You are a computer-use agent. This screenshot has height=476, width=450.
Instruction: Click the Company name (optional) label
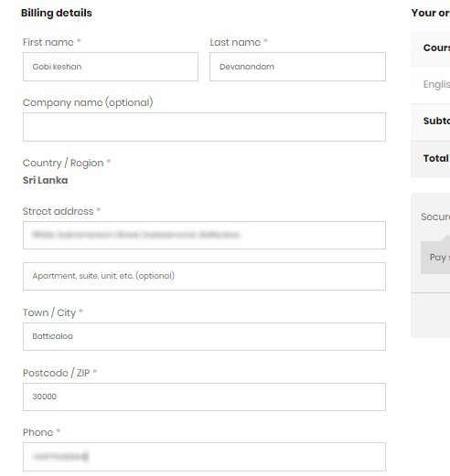[x=88, y=102]
